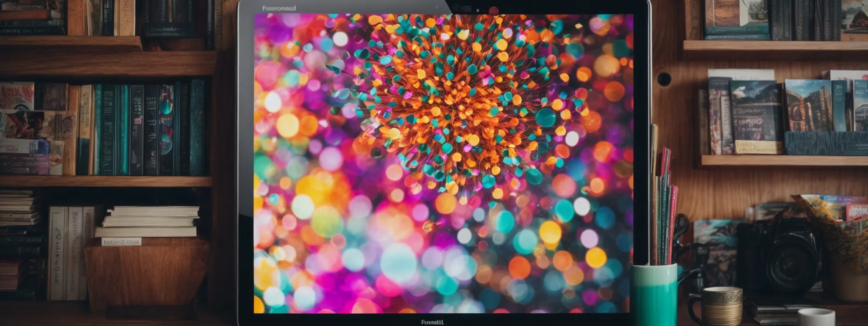Click the black scissors handle beside the pencil cup
This screenshot has height=326, width=868.
click(682, 225)
